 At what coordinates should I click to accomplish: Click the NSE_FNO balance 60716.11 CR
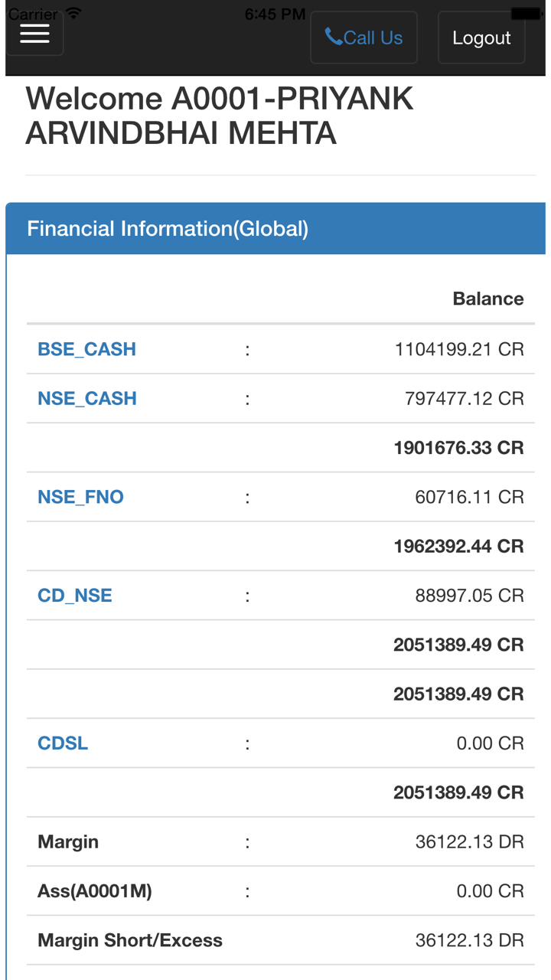(469, 497)
